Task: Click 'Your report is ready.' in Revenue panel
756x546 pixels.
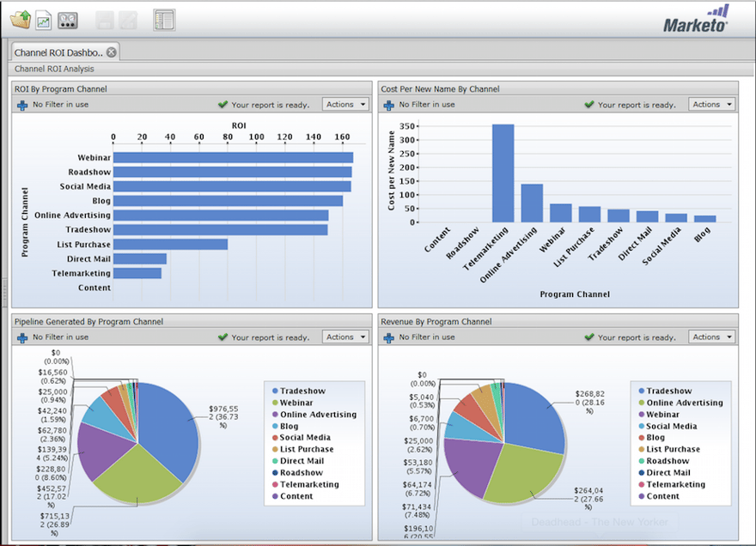Action: [x=637, y=337]
